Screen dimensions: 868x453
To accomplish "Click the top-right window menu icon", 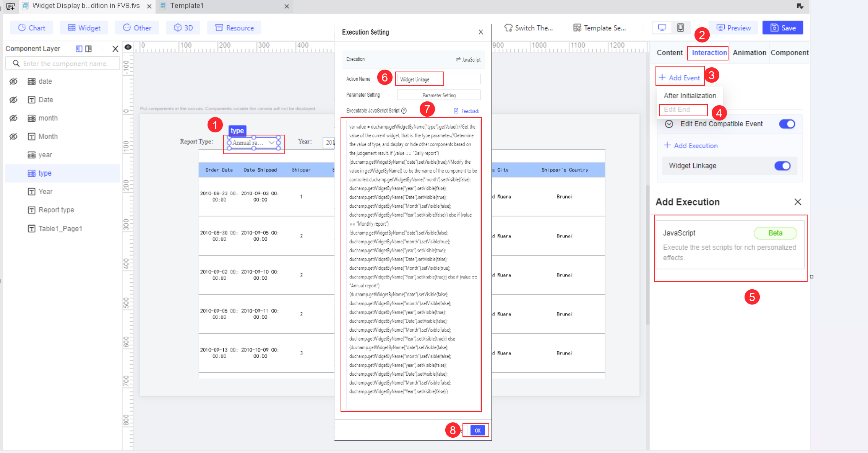I will [800, 6].
